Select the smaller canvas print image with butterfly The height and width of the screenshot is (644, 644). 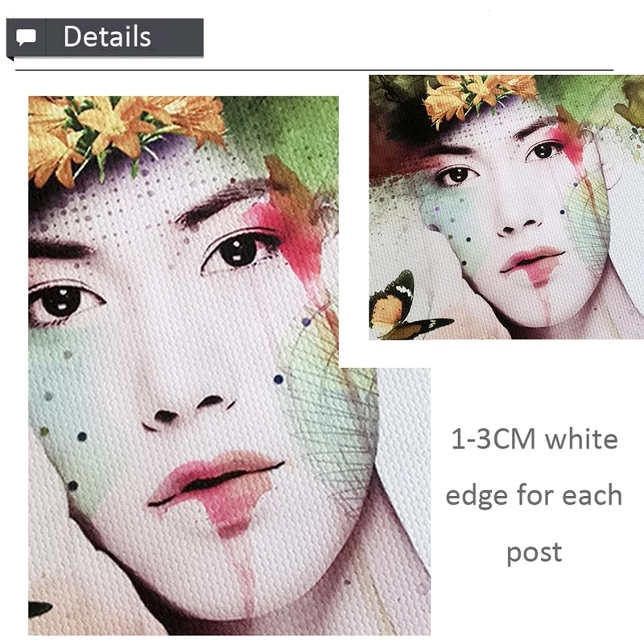pyautogui.click(x=506, y=207)
